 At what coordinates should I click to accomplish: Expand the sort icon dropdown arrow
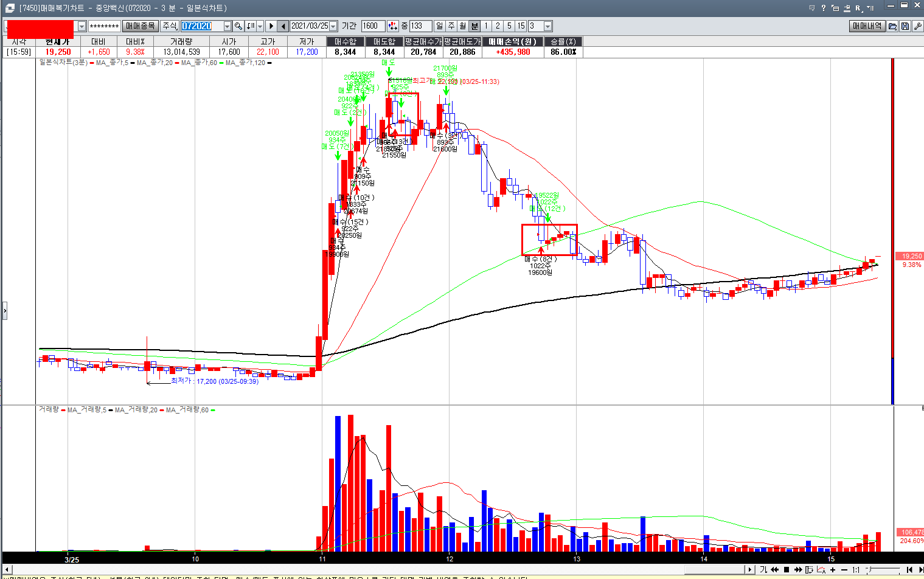click(x=260, y=26)
